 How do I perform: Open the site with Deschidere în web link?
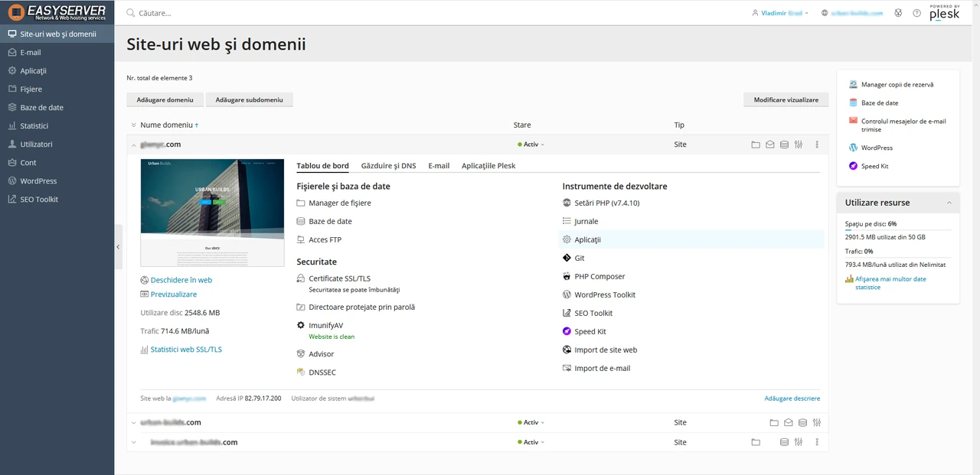181,279
